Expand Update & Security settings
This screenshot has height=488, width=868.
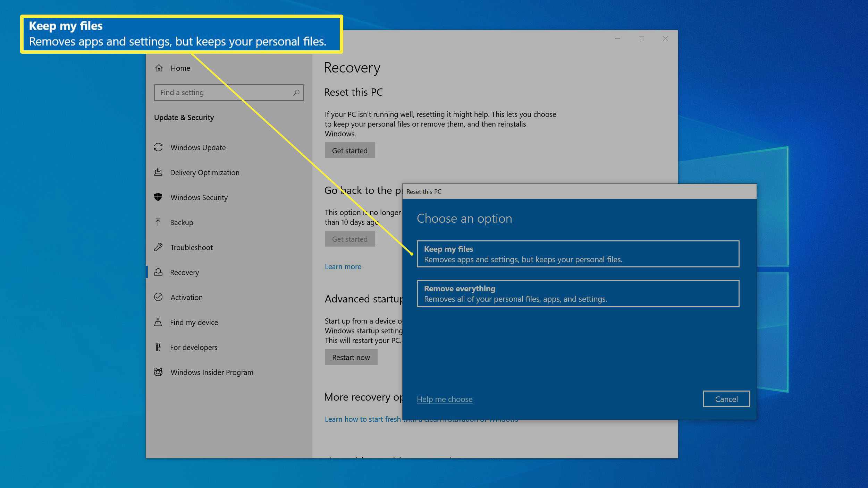183,117
